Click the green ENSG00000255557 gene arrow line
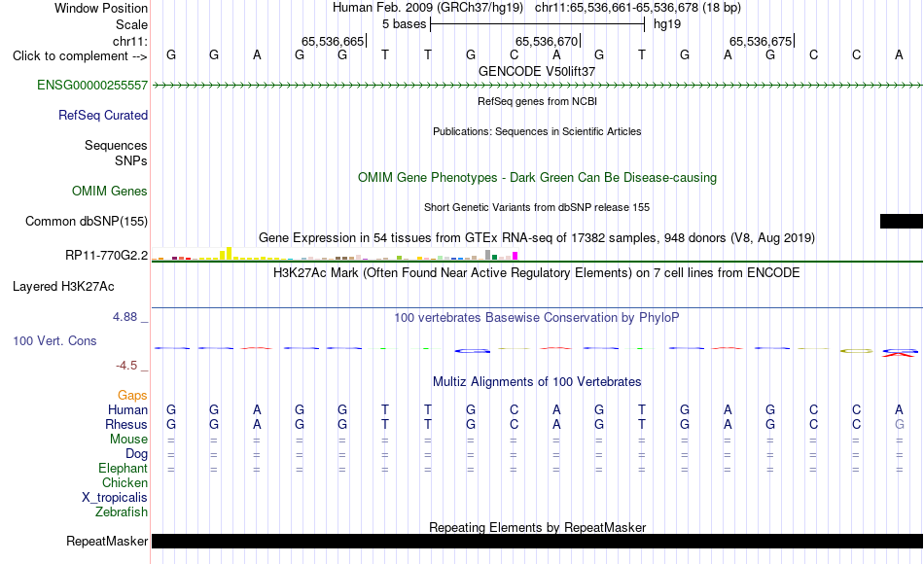924x564 pixels. 538,86
